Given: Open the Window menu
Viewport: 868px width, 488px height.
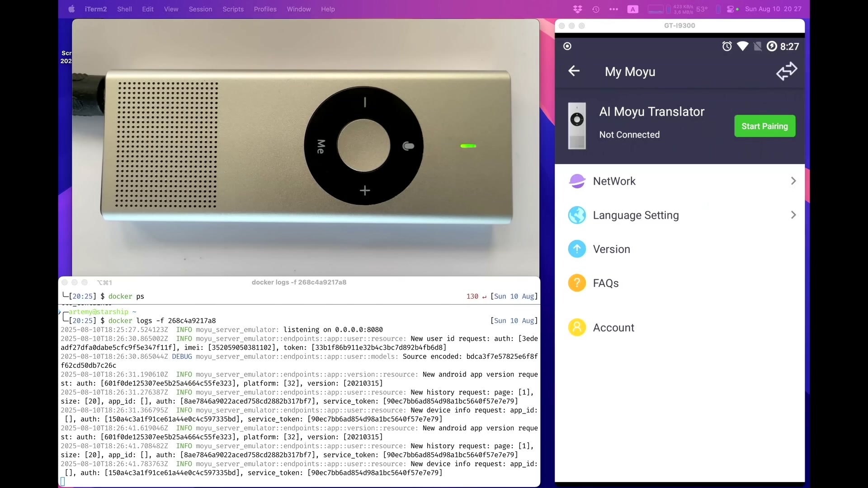Looking at the screenshot, I should 298,9.
